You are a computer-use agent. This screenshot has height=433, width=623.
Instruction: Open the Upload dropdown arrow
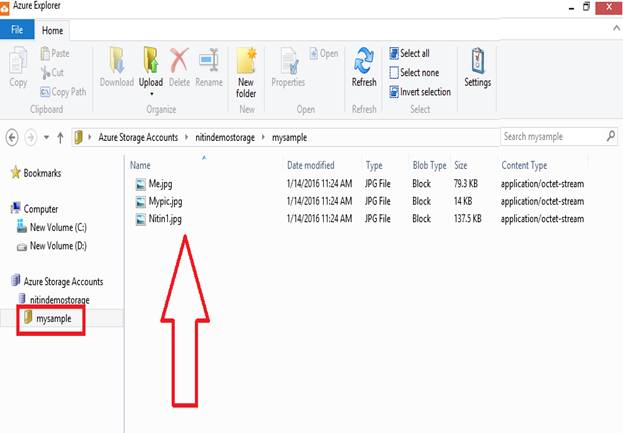click(151, 94)
